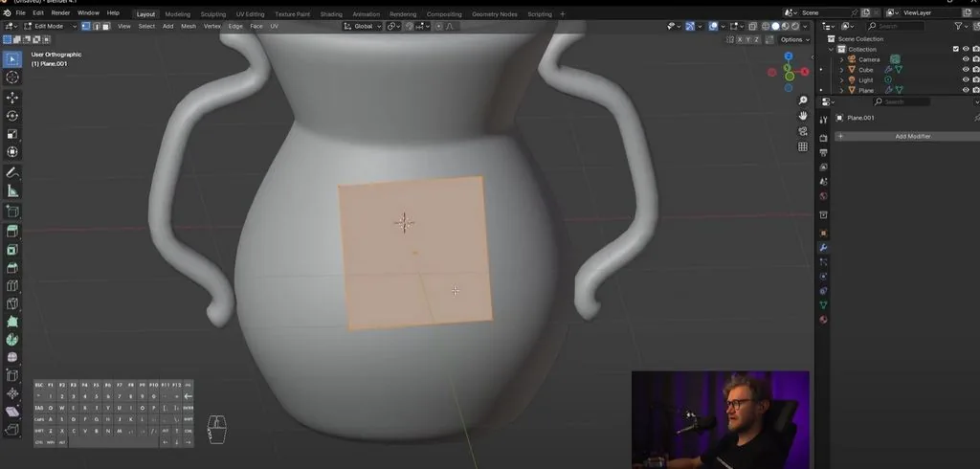Open the File menu
The width and height of the screenshot is (980, 469).
click(21, 13)
